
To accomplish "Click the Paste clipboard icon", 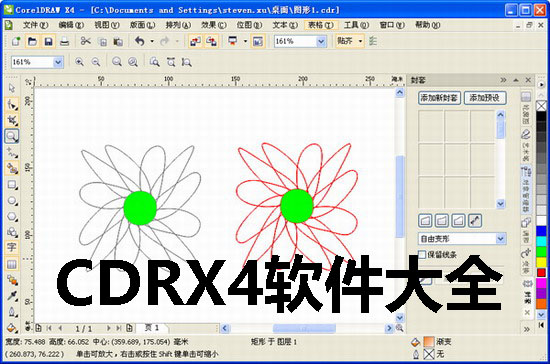I will [x=118, y=41].
